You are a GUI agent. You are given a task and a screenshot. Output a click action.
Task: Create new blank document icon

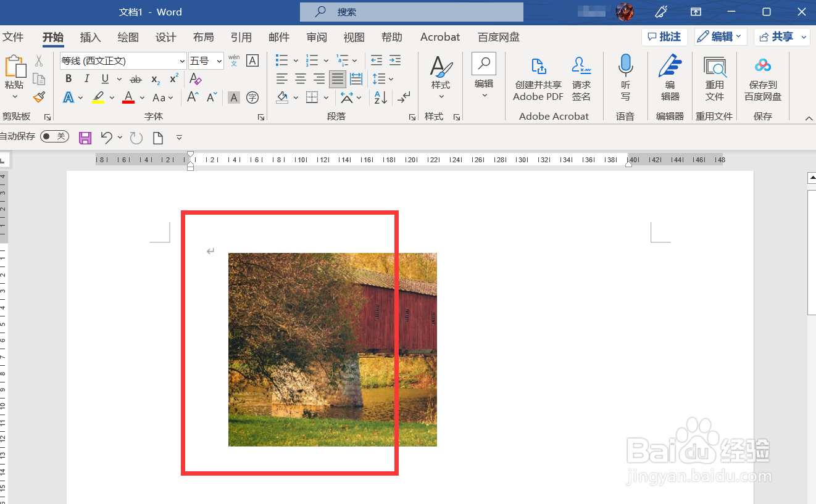coord(158,138)
